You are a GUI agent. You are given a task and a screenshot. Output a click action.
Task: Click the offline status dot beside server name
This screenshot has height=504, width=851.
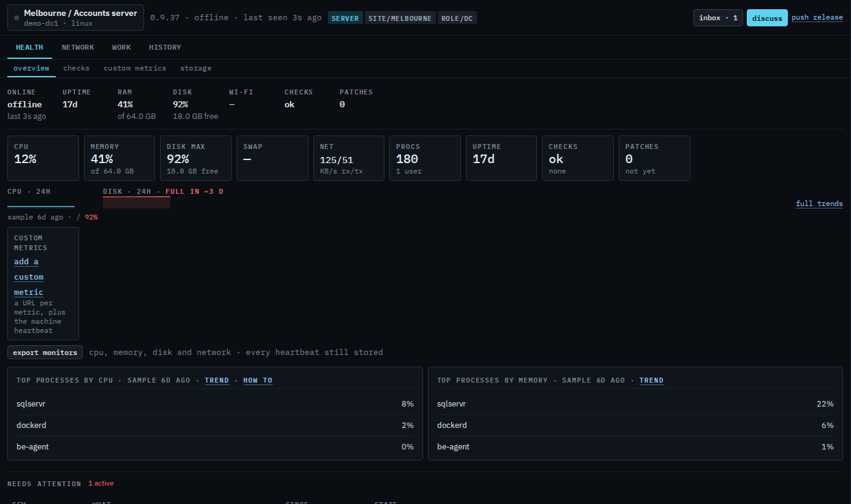[17, 18]
